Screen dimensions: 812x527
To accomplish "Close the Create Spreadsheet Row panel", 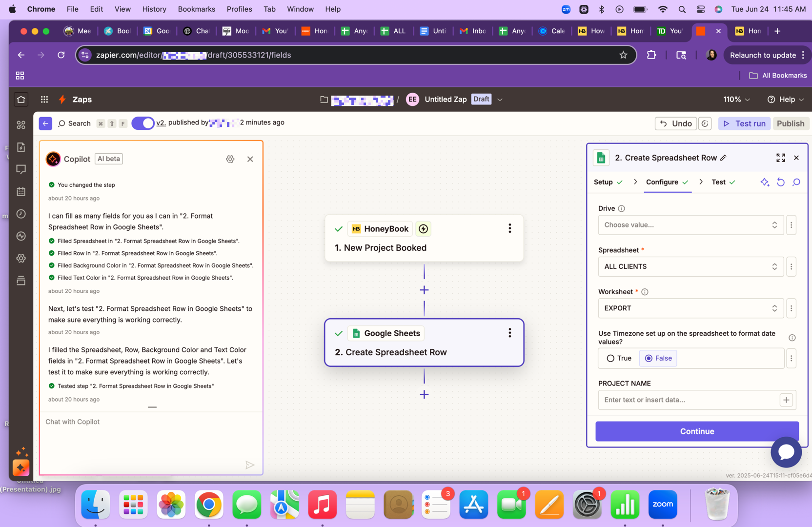I will point(796,158).
